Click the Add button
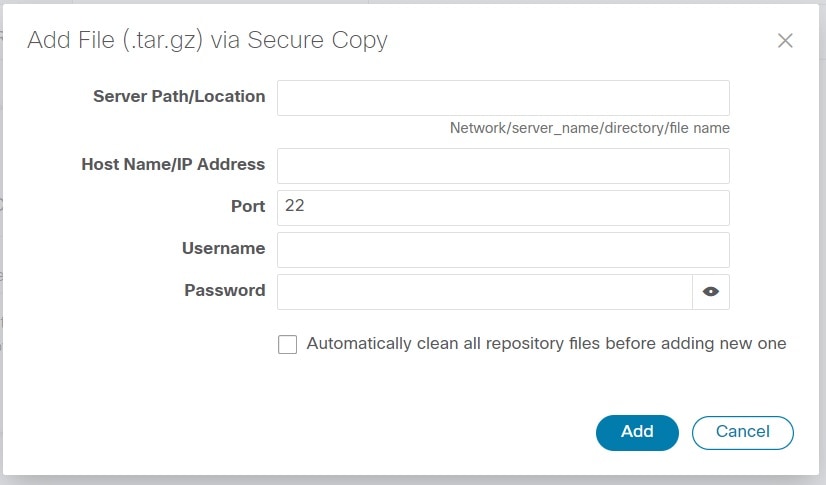Viewport: 826px width, 485px height. tap(637, 432)
